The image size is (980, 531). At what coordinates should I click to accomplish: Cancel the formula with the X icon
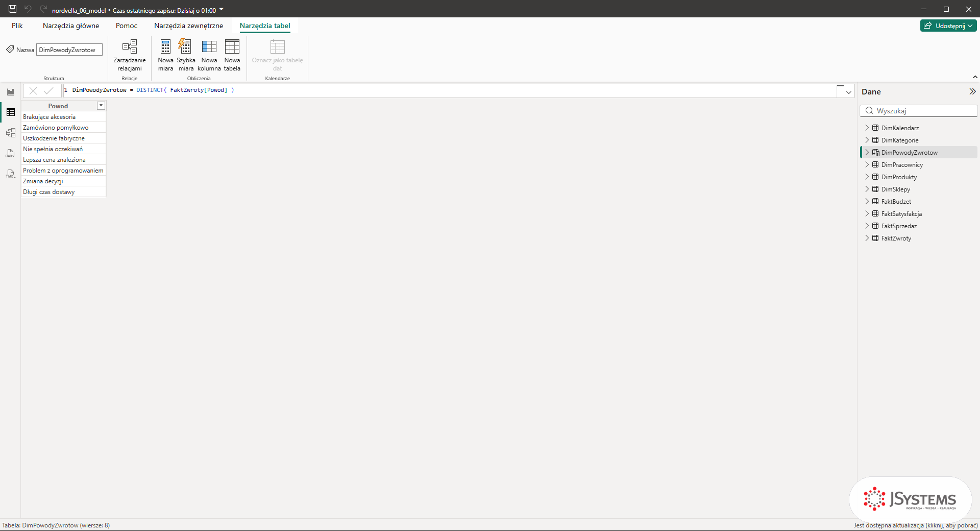[33, 91]
